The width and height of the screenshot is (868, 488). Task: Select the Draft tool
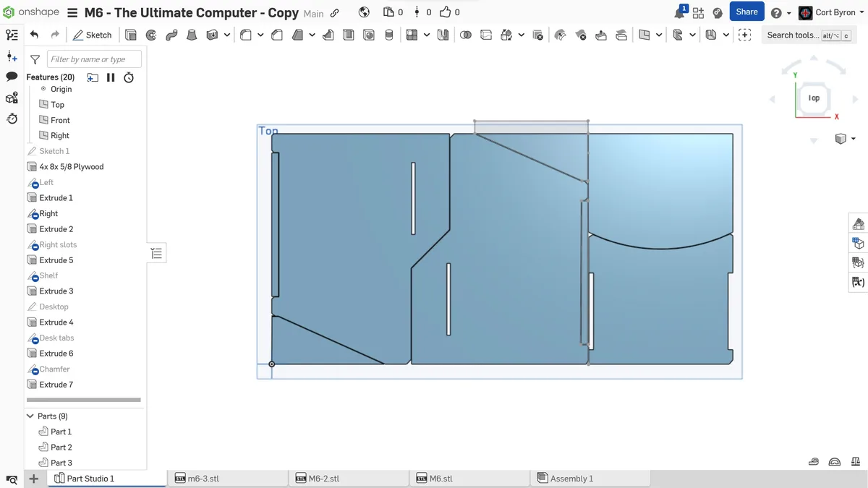pos(297,35)
